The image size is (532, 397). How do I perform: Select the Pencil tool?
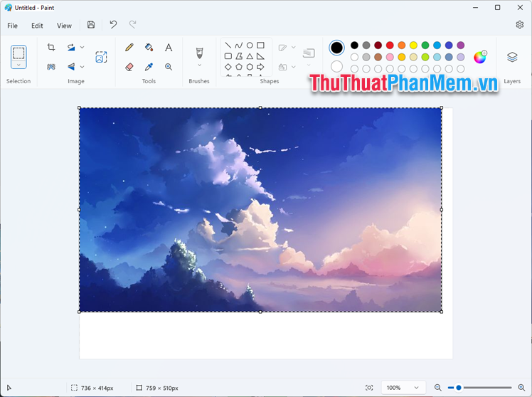pyautogui.click(x=129, y=47)
